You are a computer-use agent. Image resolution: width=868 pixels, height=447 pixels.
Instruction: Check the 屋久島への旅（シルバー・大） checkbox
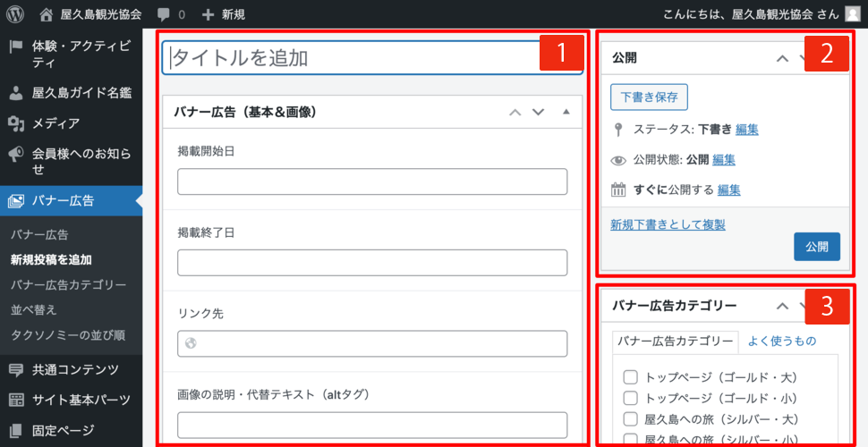pos(630,418)
